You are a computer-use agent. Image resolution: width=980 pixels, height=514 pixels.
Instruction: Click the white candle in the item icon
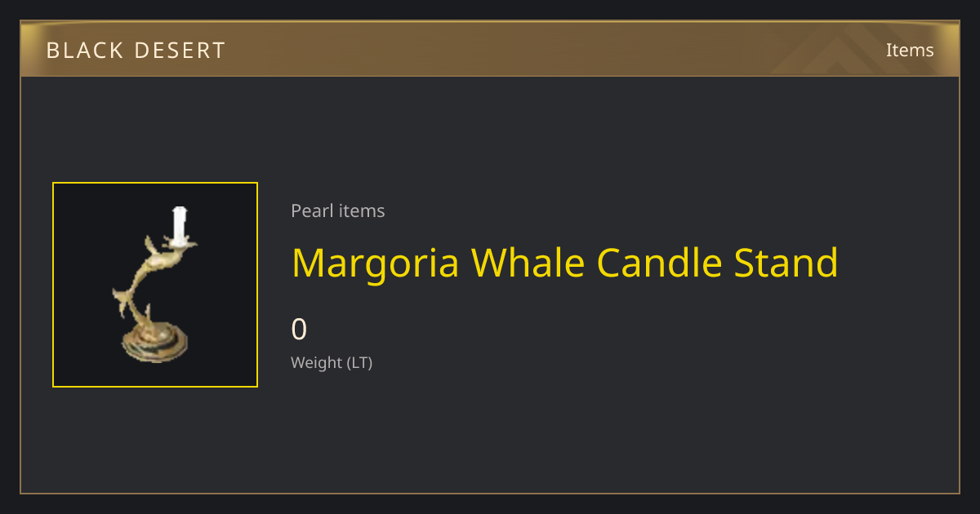point(180,225)
